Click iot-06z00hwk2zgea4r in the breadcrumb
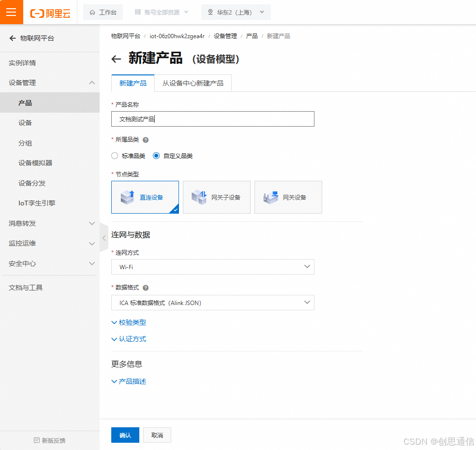 click(x=177, y=36)
